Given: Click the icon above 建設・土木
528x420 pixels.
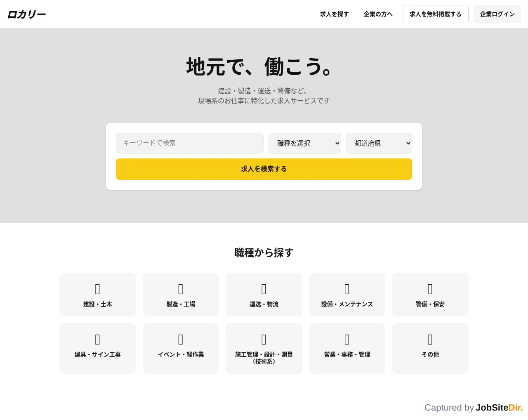Looking at the screenshot, I should pos(98,289).
